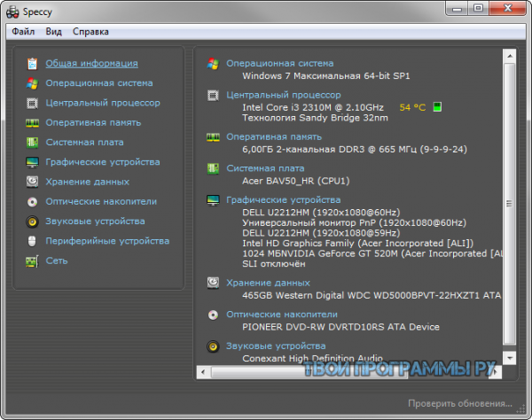Click the 54 °C temperature value

click(412, 107)
